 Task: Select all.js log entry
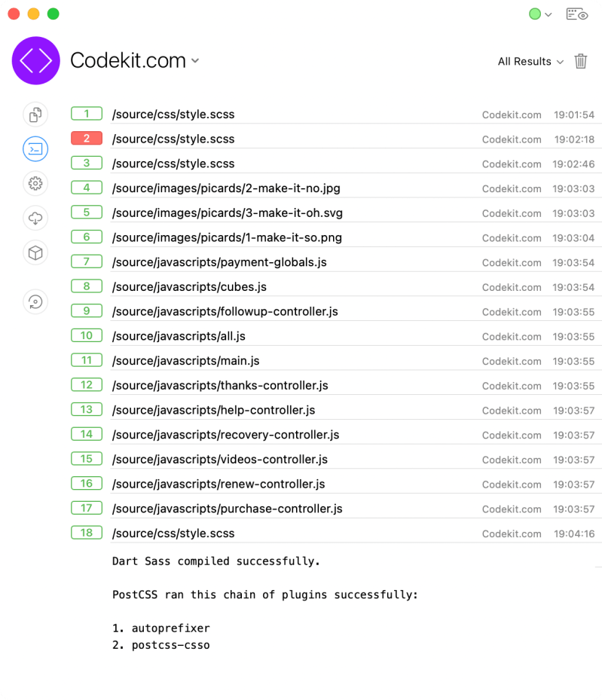pos(356,336)
